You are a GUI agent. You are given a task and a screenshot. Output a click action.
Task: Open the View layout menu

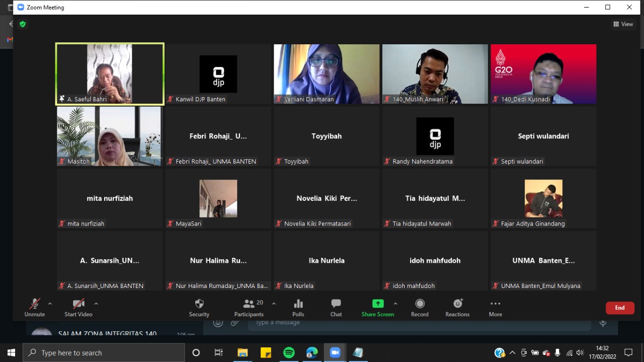[x=623, y=24]
